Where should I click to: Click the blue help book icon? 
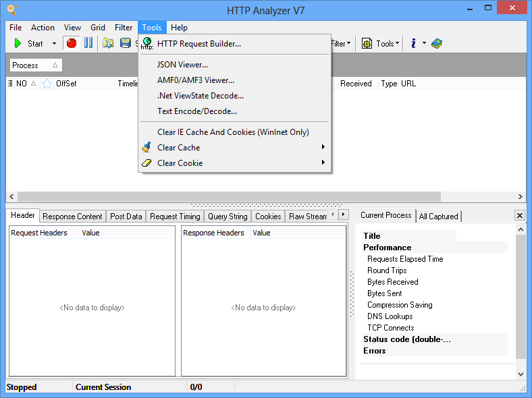pyautogui.click(x=437, y=43)
